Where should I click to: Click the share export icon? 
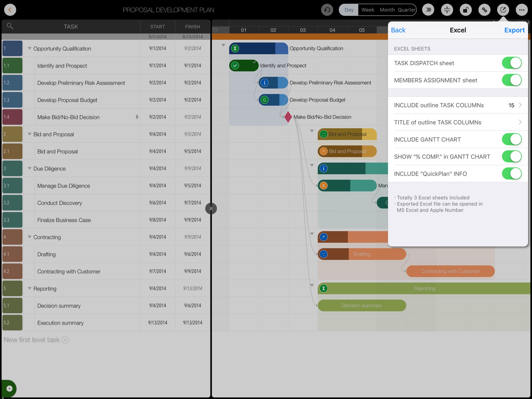point(503,10)
